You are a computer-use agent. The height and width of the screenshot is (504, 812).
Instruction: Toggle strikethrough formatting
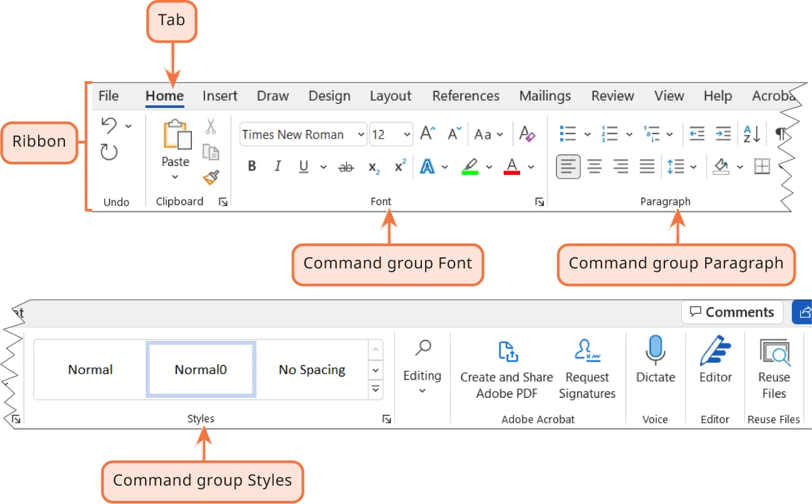(346, 166)
